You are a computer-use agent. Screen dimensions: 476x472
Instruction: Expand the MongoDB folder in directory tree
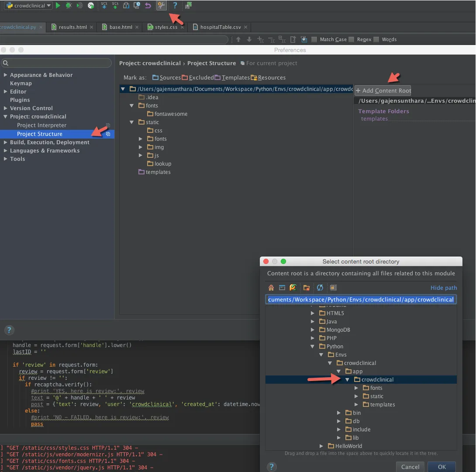[312, 330]
